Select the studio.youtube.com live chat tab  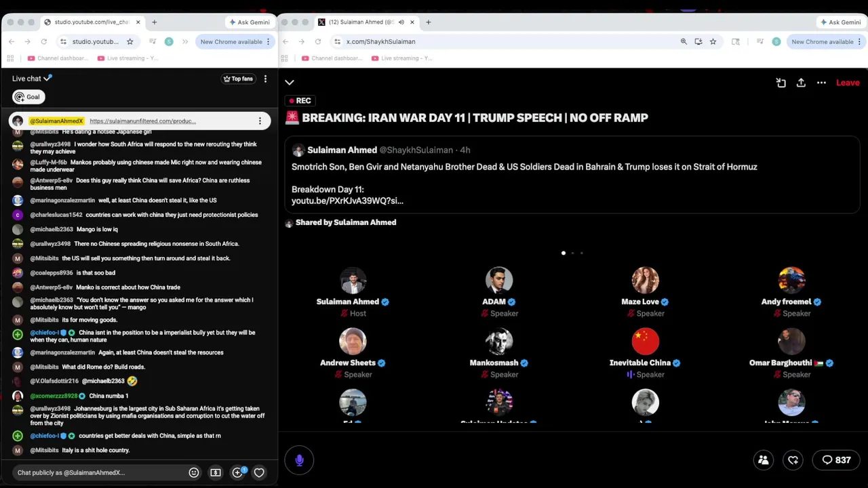(x=92, y=22)
